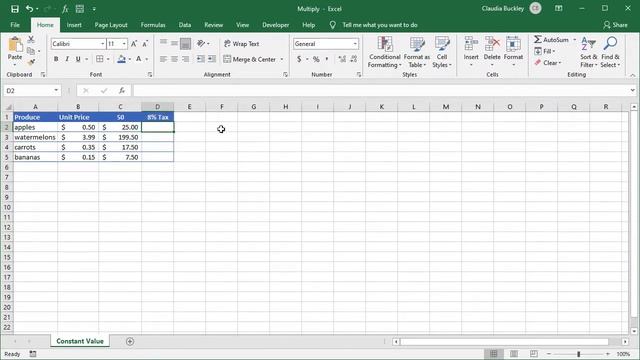Open Cell Styles gallery

(x=442, y=52)
